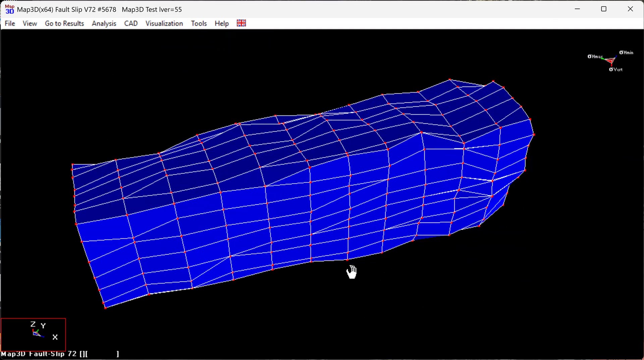644x360 pixels.
Task: Open the Go to Results menu
Action: [x=64, y=24]
